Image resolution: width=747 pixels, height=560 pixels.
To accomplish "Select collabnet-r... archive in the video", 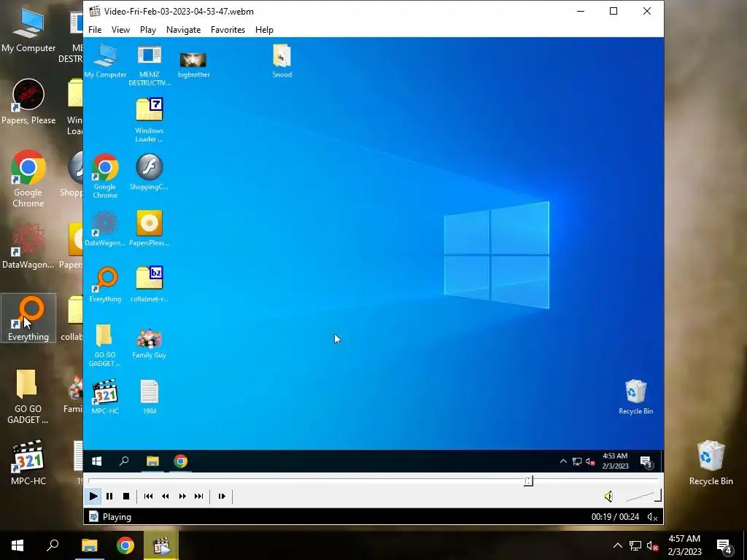I will (x=149, y=284).
